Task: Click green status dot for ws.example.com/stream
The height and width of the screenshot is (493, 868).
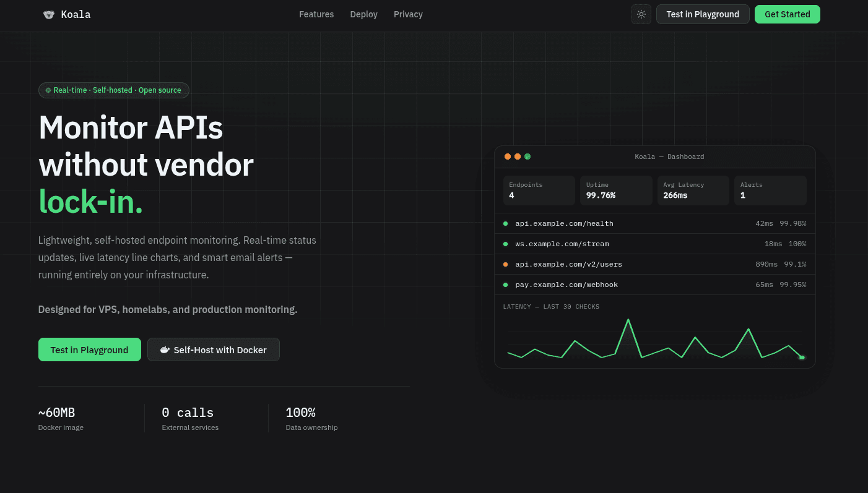Action: 505,244
